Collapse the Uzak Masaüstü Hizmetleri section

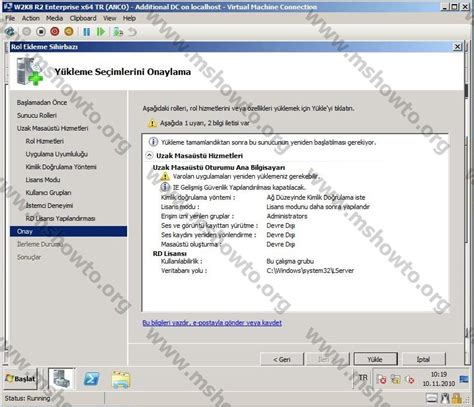click(149, 155)
